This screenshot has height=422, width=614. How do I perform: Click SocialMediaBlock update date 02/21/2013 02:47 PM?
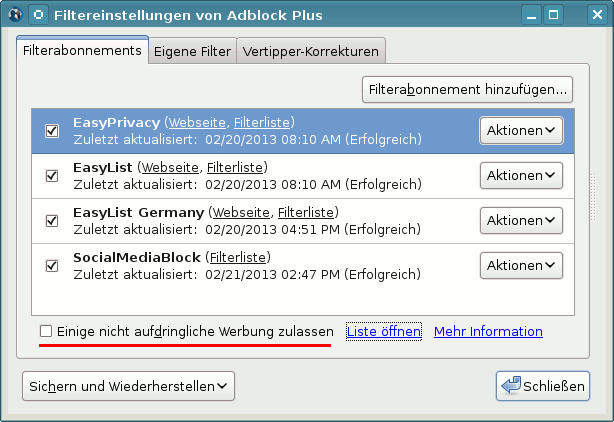coord(273,274)
